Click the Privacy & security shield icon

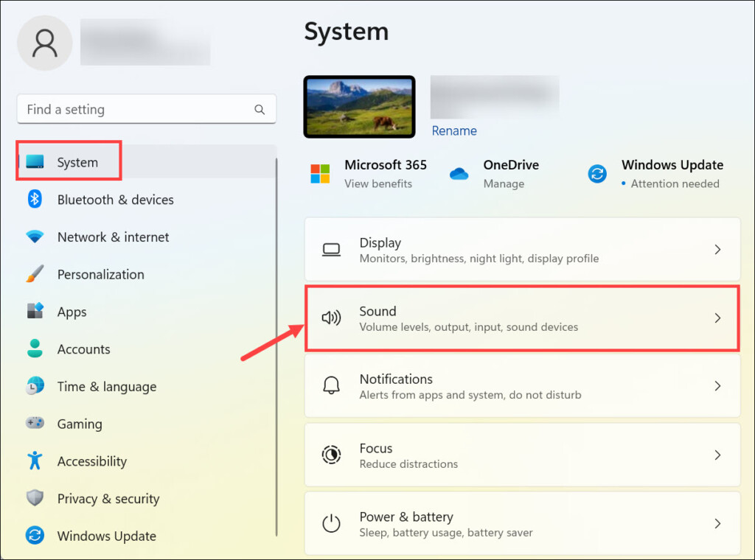tap(35, 499)
